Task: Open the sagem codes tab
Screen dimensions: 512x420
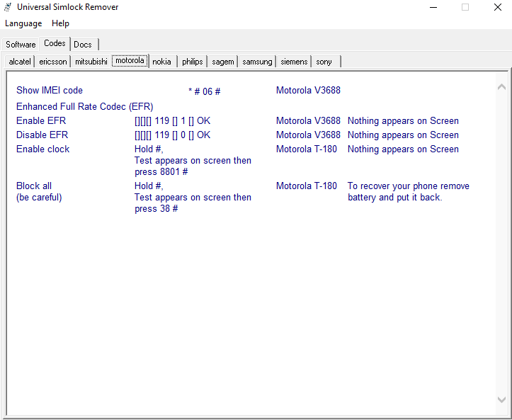Action: coord(223,62)
